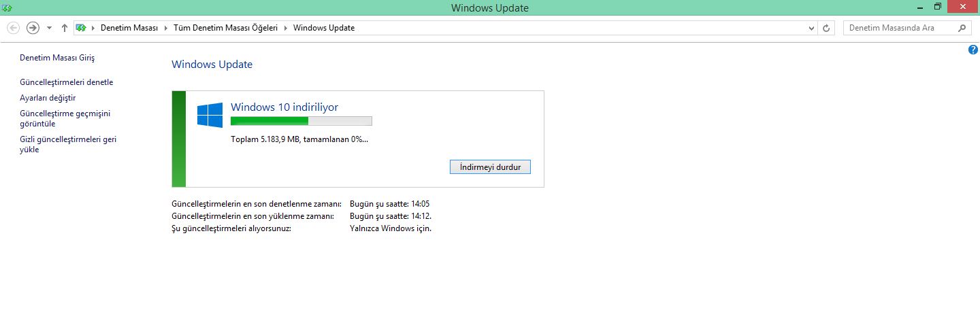Image resolution: width=980 pixels, height=329 pixels.
Task: Restore down the window
Action: point(937,7)
